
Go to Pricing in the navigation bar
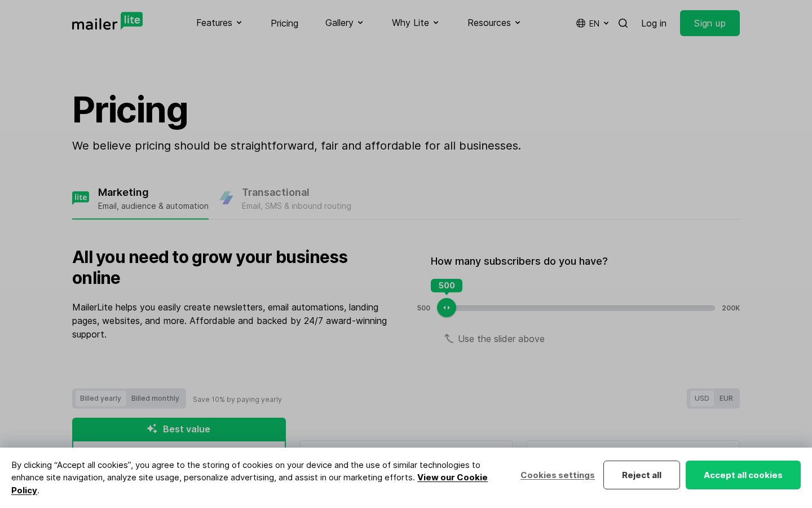pyautogui.click(x=284, y=23)
